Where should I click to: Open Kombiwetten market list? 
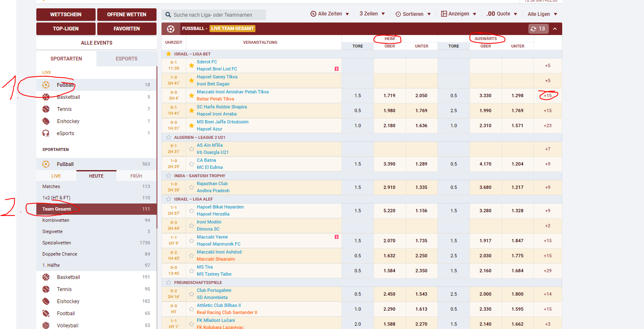(96, 220)
